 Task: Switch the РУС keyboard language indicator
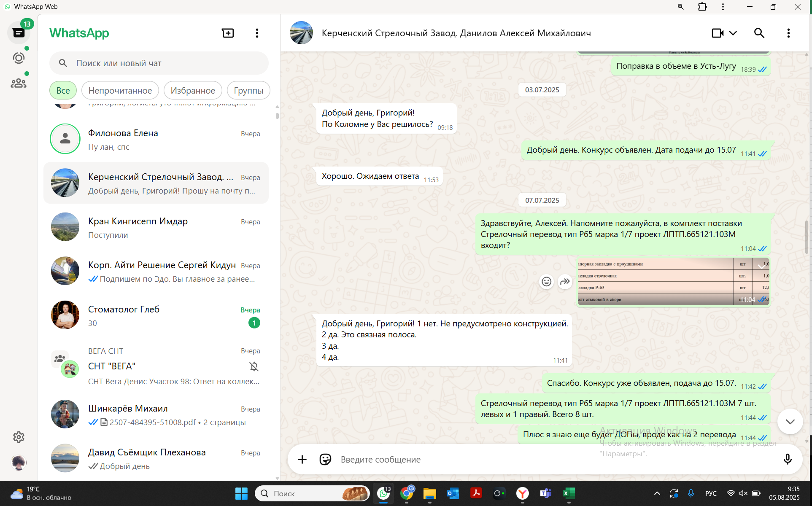tap(711, 493)
